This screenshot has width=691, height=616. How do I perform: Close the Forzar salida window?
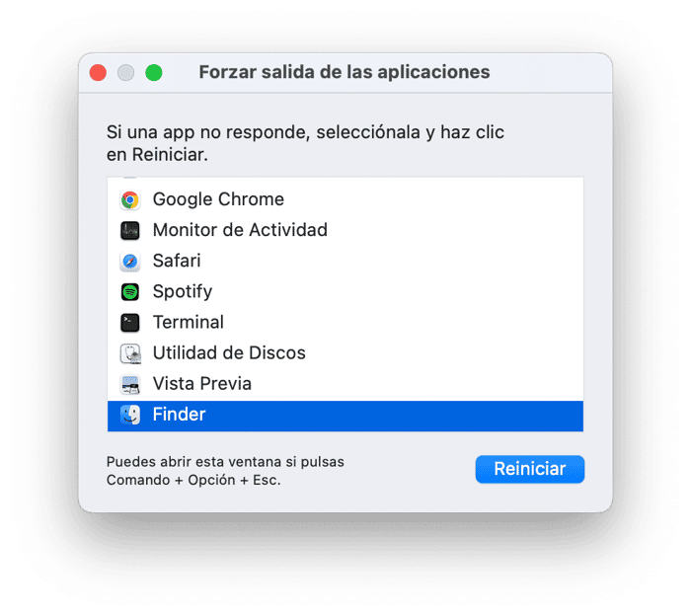coord(98,72)
